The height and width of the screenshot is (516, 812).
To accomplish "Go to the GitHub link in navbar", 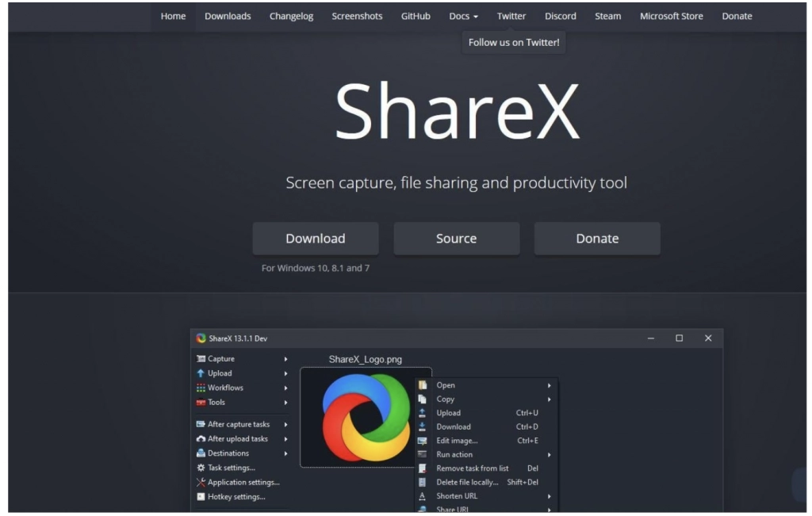I will point(416,16).
